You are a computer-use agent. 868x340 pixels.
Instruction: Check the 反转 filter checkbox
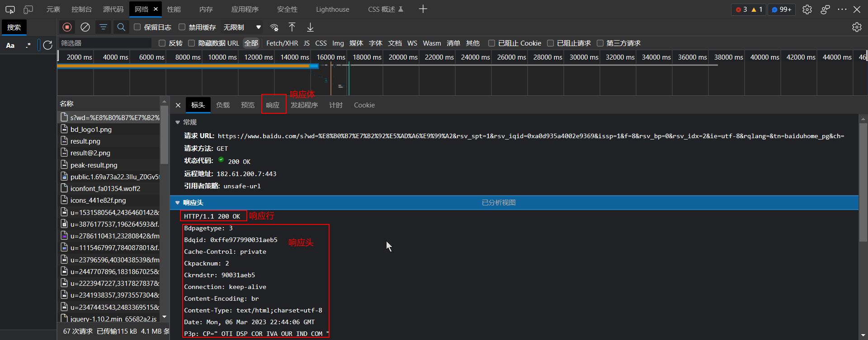point(162,43)
